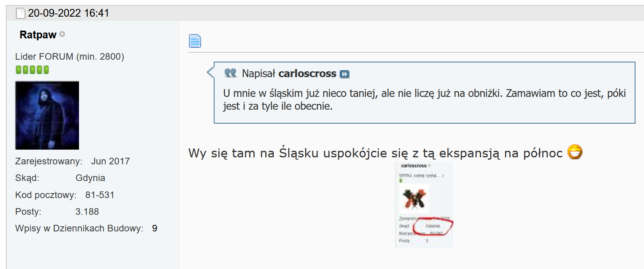
Task: Click the post date 20-09-2022 16:41
Action: (x=69, y=13)
